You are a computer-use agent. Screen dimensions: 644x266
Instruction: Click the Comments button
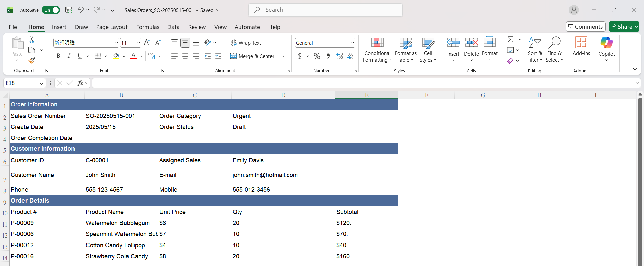point(586,27)
